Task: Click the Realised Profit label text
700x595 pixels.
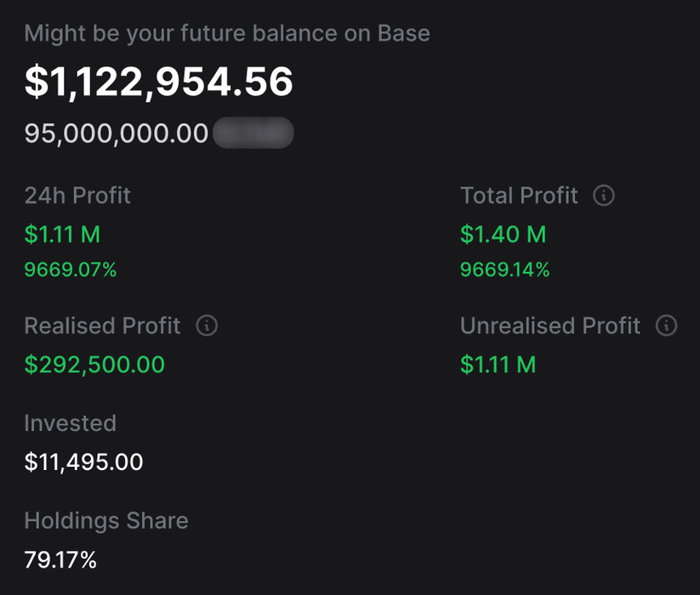Action: pyautogui.click(x=102, y=326)
